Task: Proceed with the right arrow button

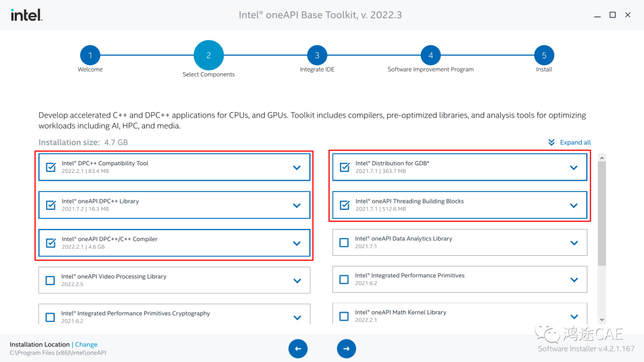Action: click(x=346, y=348)
